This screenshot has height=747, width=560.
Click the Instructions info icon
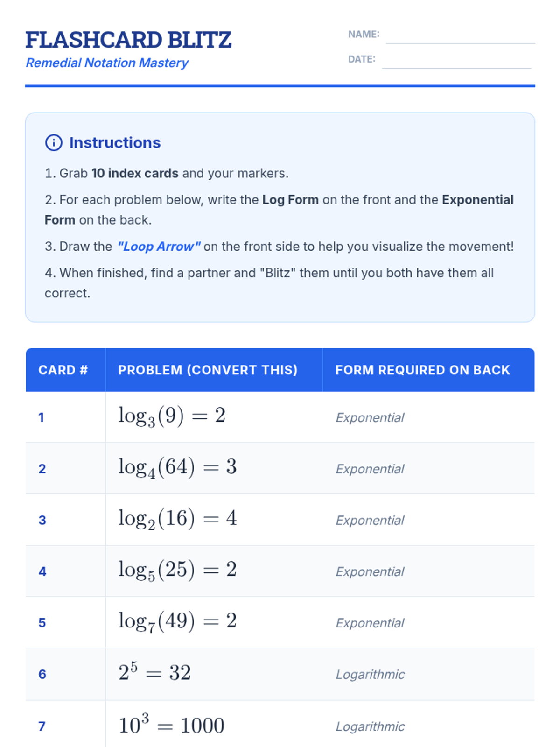[x=54, y=143]
